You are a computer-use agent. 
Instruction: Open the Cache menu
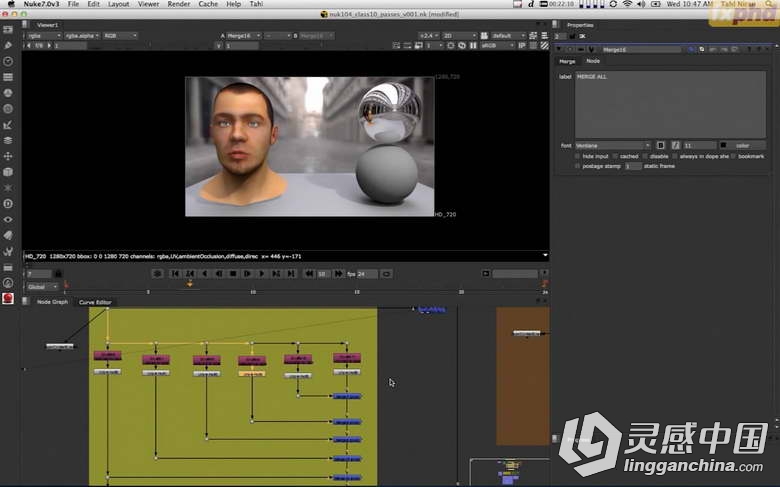tap(208, 4)
